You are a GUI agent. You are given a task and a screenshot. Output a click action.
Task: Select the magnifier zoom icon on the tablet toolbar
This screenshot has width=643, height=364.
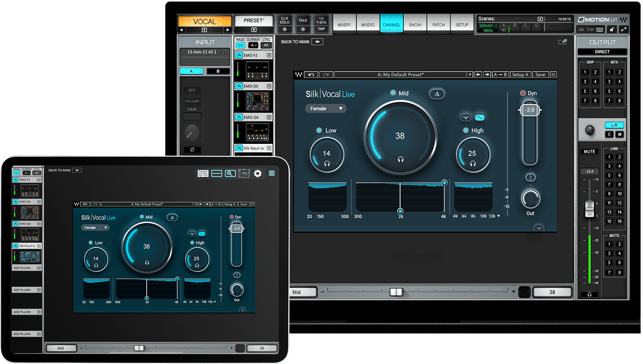(229, 173)
